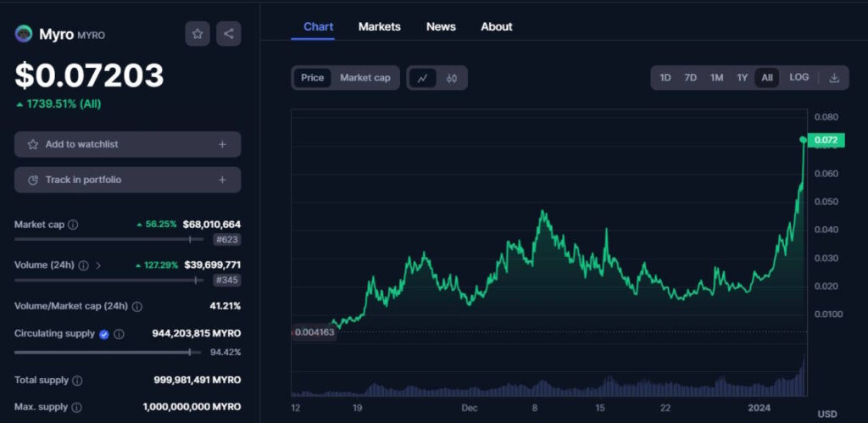Click the Volume (24h) rank progress bar
868x423 pixels.
click(x=109, y=280)
